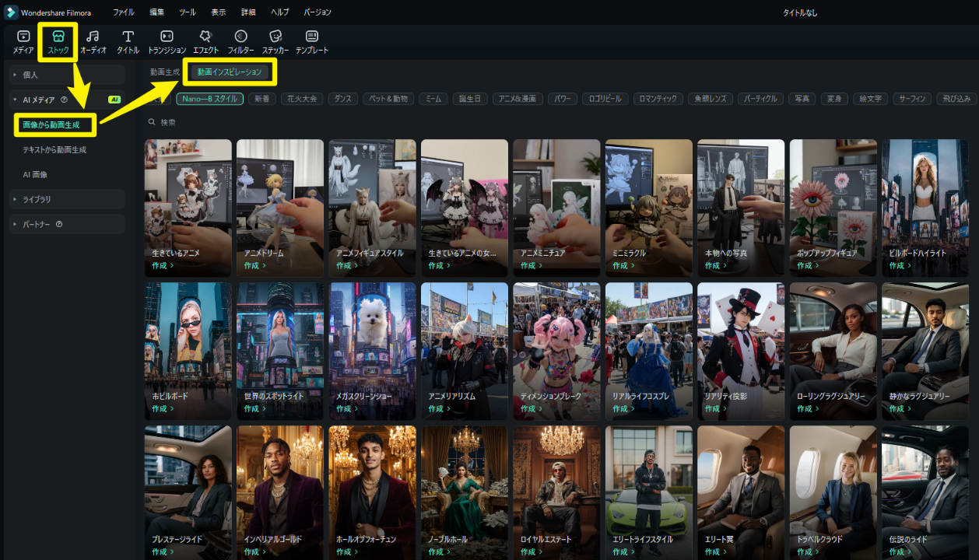Click 作成 under the アニメドリーム template

[254, 266]
